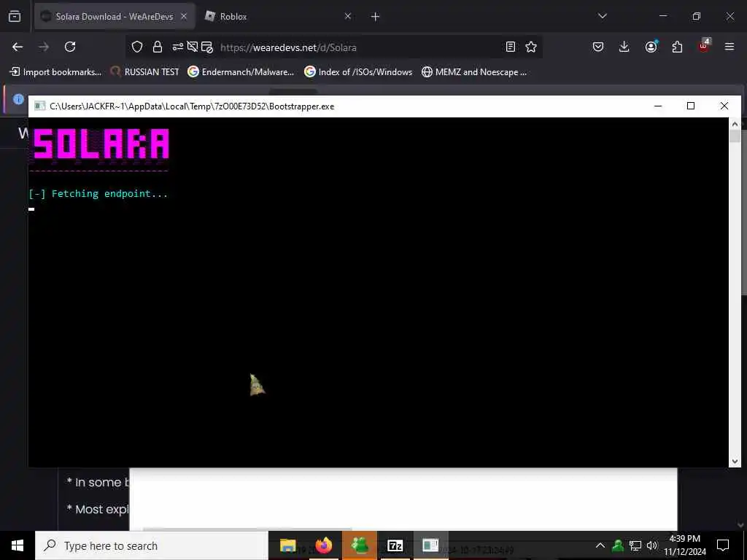Click the console scrollbar down arrow
The width and height of the screenshot is (747, 560).
(x=735, y=461)
